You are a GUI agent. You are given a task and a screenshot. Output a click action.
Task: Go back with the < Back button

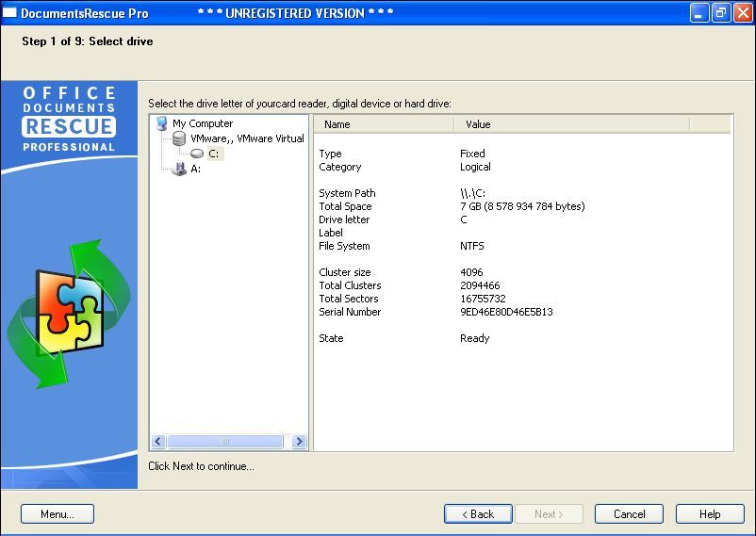click(x=478, y=514)
